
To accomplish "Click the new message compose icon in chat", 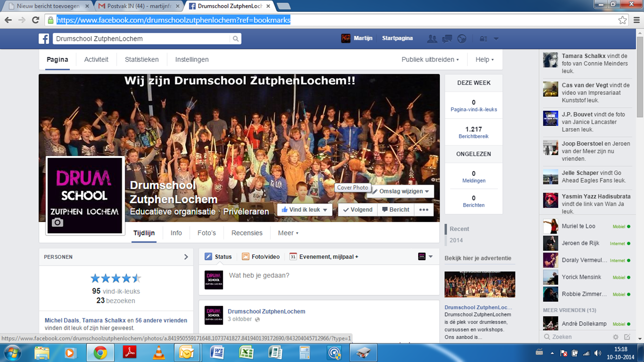I will (627, 337).
